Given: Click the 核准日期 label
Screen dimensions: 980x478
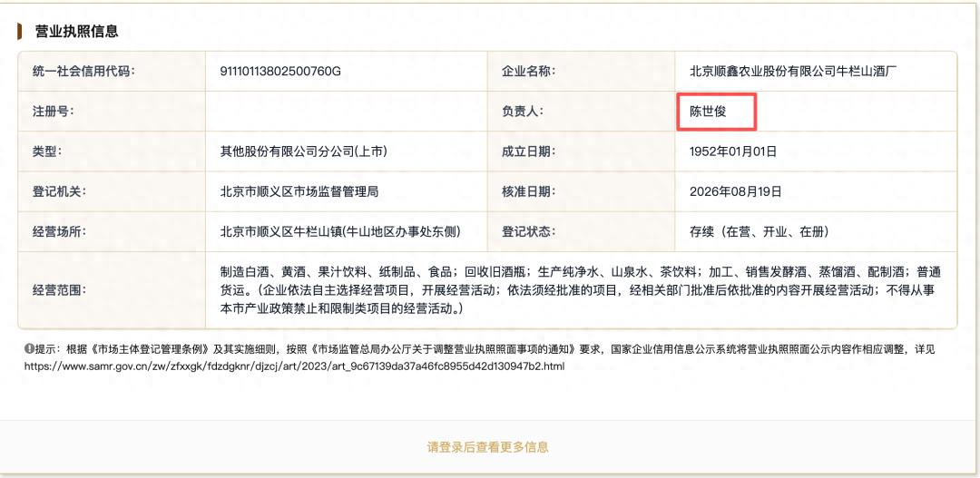Looking at the screenshot, I should click(529, 191).
